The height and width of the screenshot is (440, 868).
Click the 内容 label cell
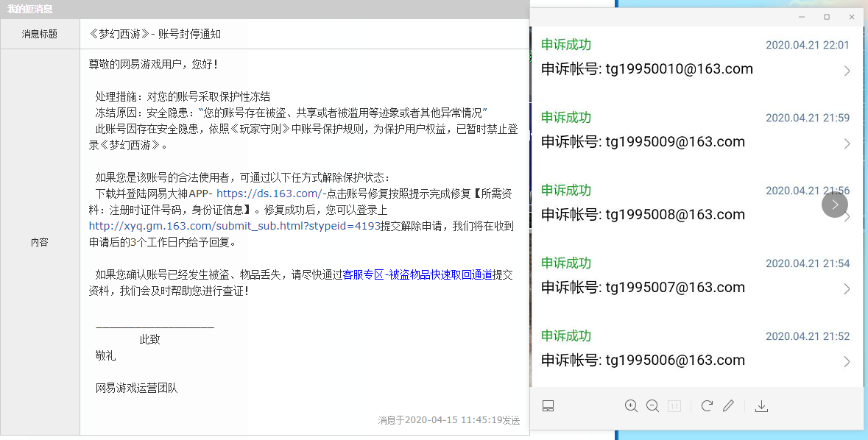pyautogui.click(x=40, y=242)
